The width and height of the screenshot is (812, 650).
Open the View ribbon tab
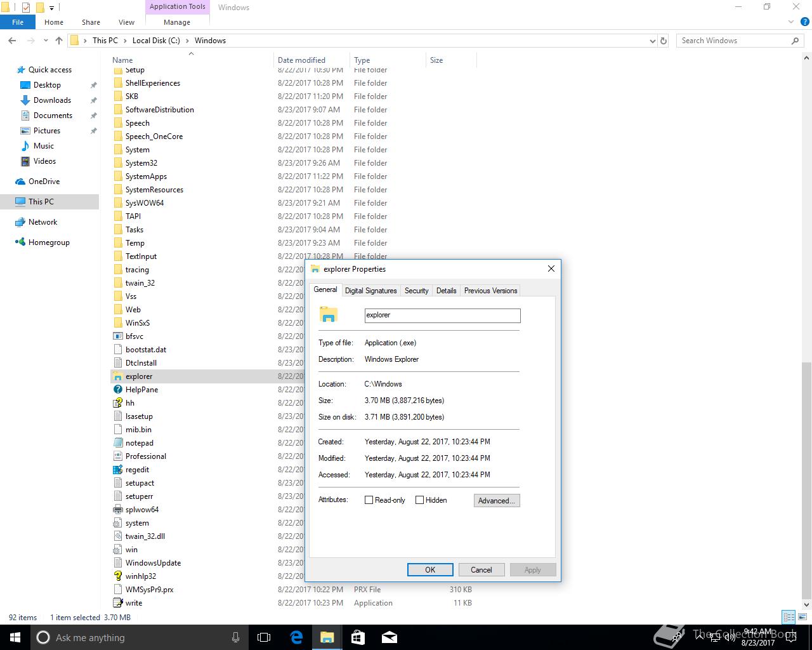[126, 22]
